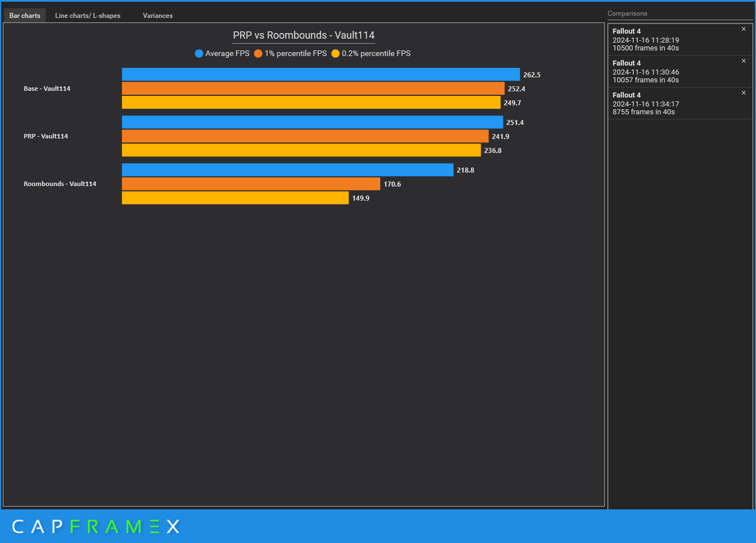The image size is (756, 543).
Task: Click the Base - Vault114 axis label
Action: coord(47,89)
